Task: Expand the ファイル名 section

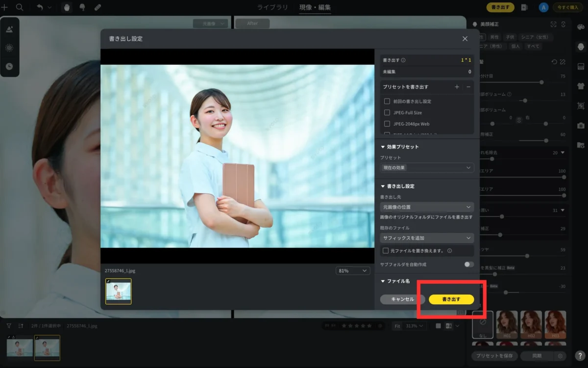Action: pos(383,281)
